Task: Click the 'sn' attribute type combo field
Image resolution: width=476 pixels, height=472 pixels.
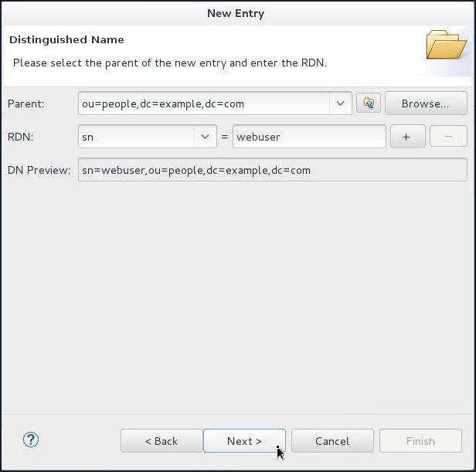Action: point(137,137)
